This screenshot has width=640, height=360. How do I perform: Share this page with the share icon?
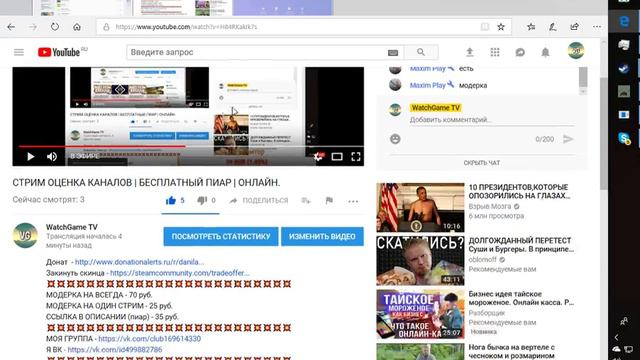pyautogui.click(x=574, y=27)
